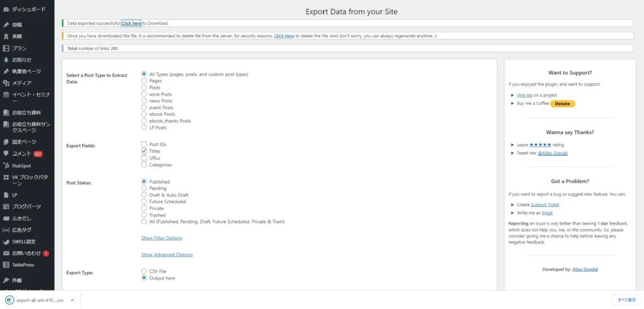The width and height of the screenshot is (644, 309).
Task: Click the 外観 appearance brush icon
Action: click(x=6, y=280)
